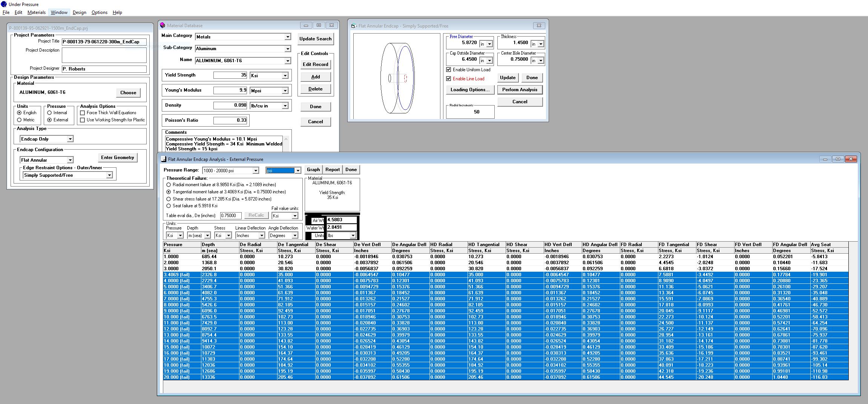Click the Report button

click(333, 170)
